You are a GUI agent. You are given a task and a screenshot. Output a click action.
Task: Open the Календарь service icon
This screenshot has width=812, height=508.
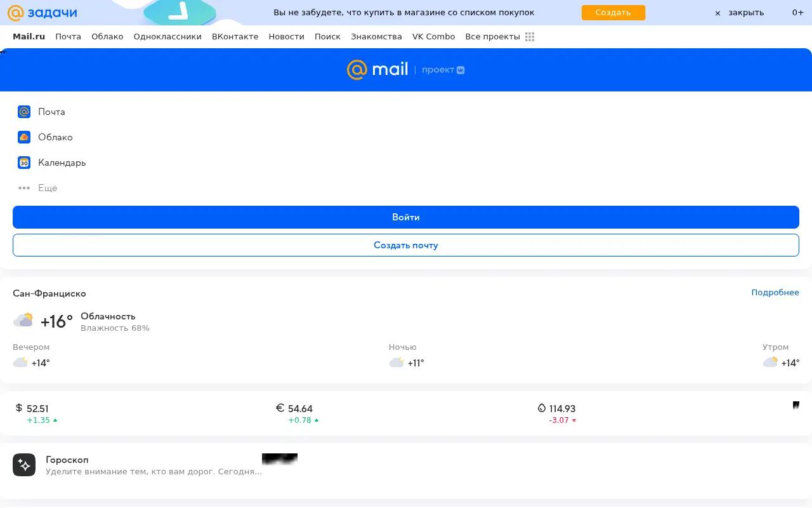point(24,163)
